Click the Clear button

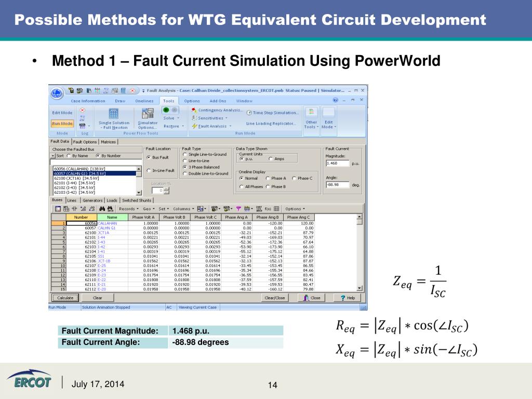pos(97,298)
